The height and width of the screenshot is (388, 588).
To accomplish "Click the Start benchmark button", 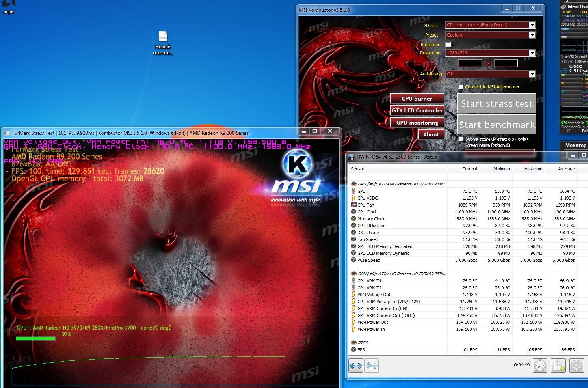I will click(497, 125).
